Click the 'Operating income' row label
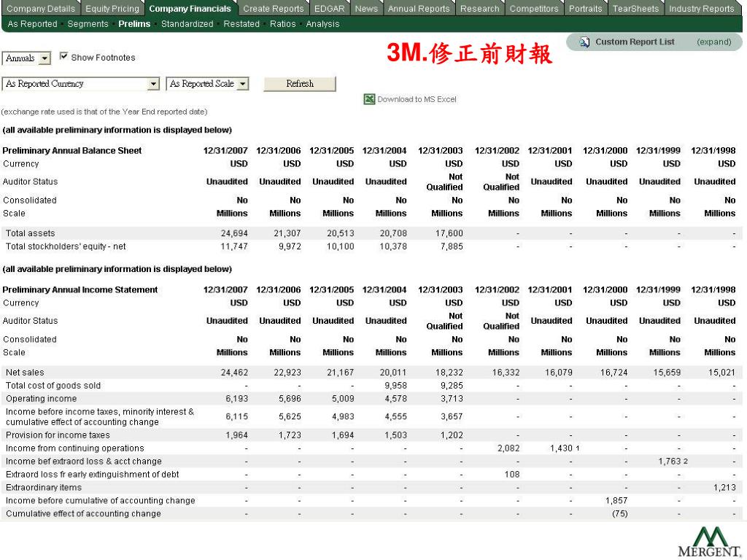 pos(41,399)
